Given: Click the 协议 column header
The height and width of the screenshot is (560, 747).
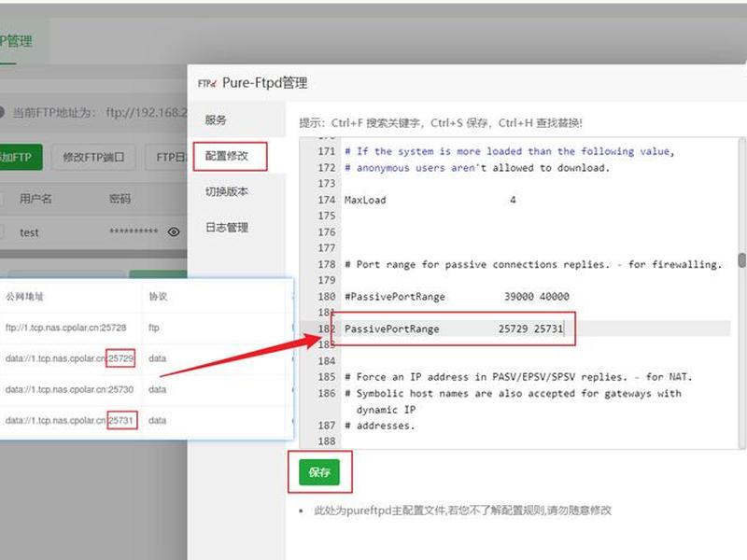Looking at the screenshot, I should [x=158, y=297].
